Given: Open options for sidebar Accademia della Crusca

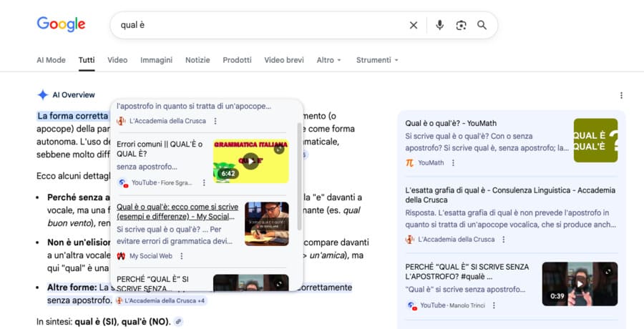Looking at the screenshot, I should (504, 240).
